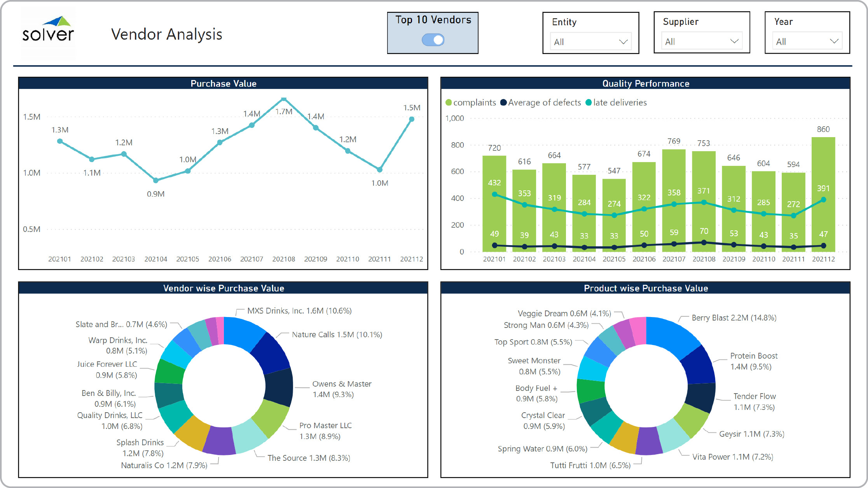This screenshot has height=488, width=868.
Task: Open the Year filter dropdown
Action: tap(807, 41)
